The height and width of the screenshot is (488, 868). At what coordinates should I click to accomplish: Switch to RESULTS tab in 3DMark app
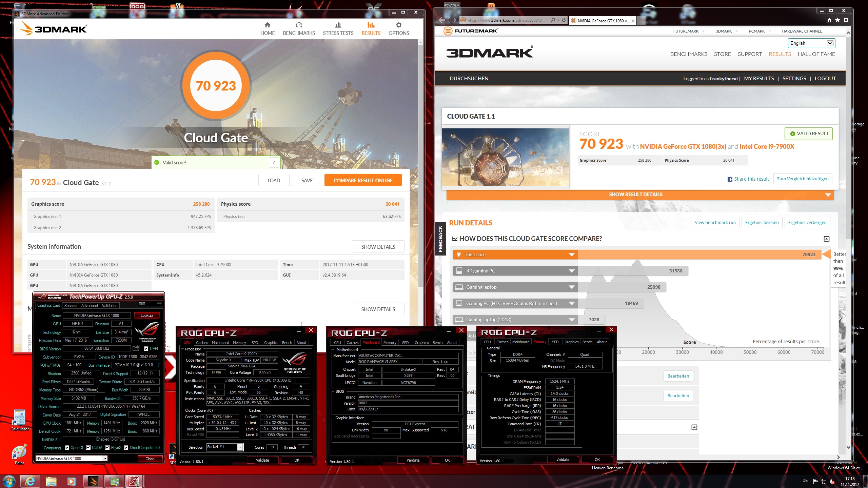pyautogui.click(x=371, y=29)
